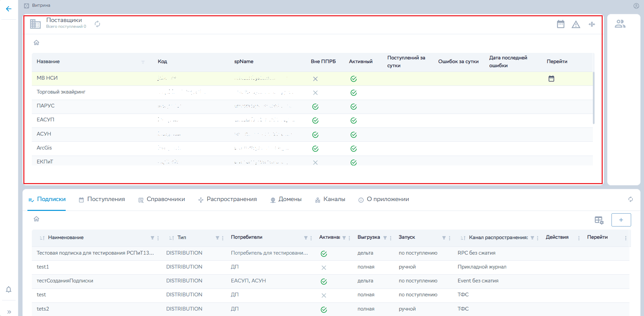Screen dimensions: 644x316
Task: Open the Тип column options menu
Action: point(223,238)
